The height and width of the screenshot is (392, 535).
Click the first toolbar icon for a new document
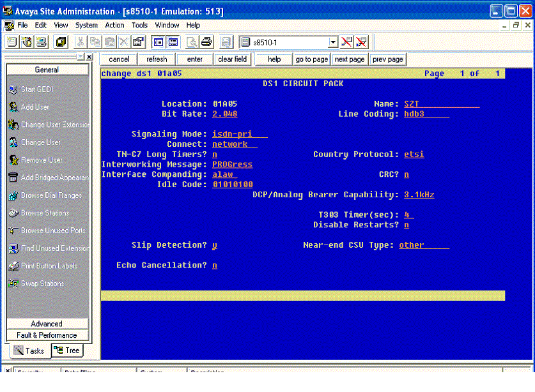(x=12, y=42)
